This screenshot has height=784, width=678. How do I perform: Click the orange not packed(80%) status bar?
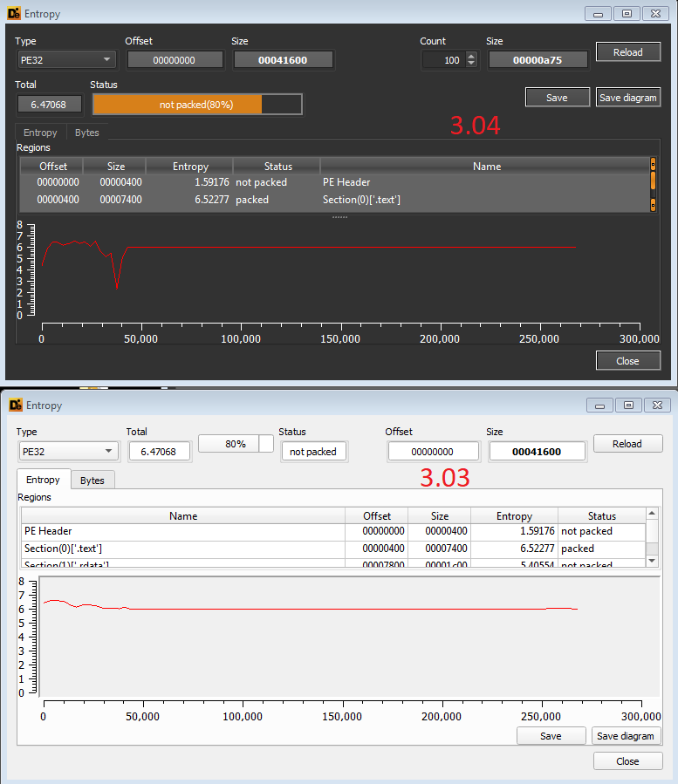pyautogui.click(x=197, y=105)
